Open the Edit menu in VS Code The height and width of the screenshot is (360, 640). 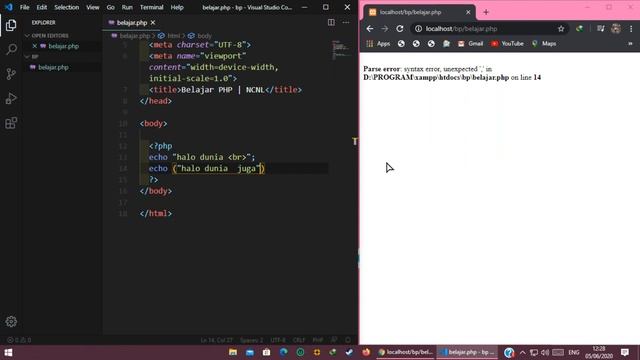point(42,7)
